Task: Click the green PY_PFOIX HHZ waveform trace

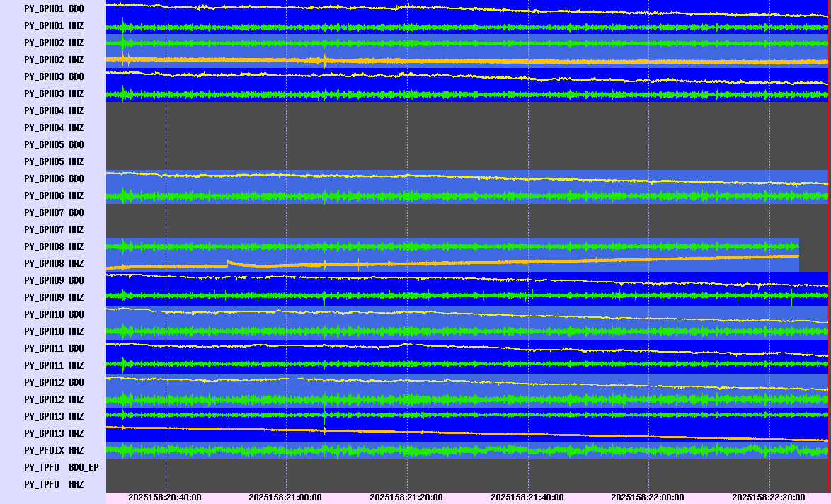Action: tap(467, 450)
